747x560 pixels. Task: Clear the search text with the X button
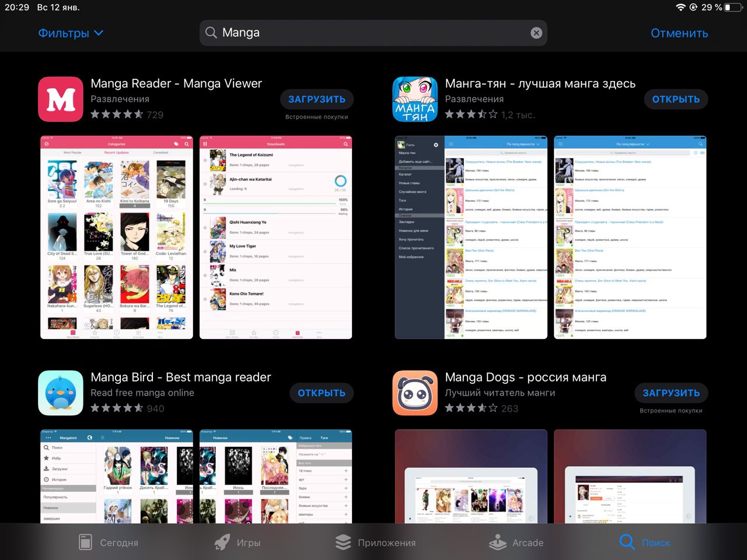click(x=536, y=33)
